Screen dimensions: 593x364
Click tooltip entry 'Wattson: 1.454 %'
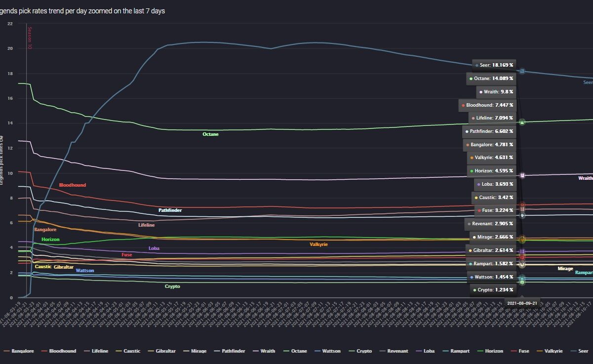click(492, 277)
